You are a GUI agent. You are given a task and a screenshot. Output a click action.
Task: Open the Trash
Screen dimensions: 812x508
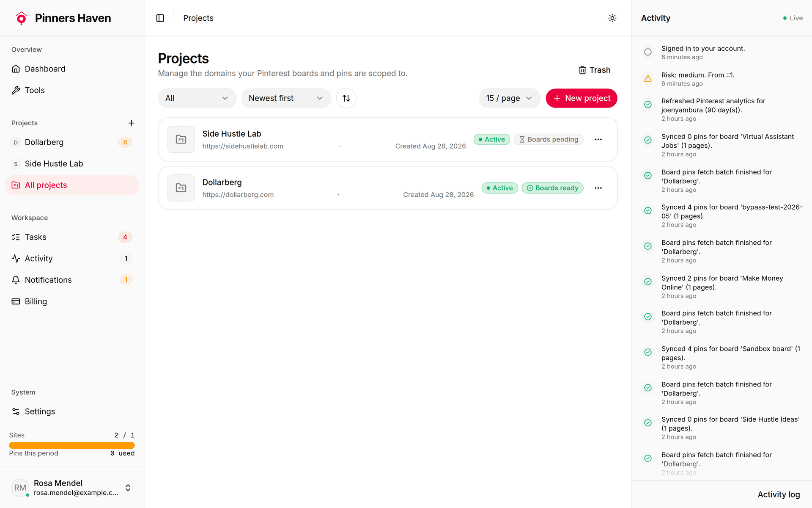click(594, 70)
